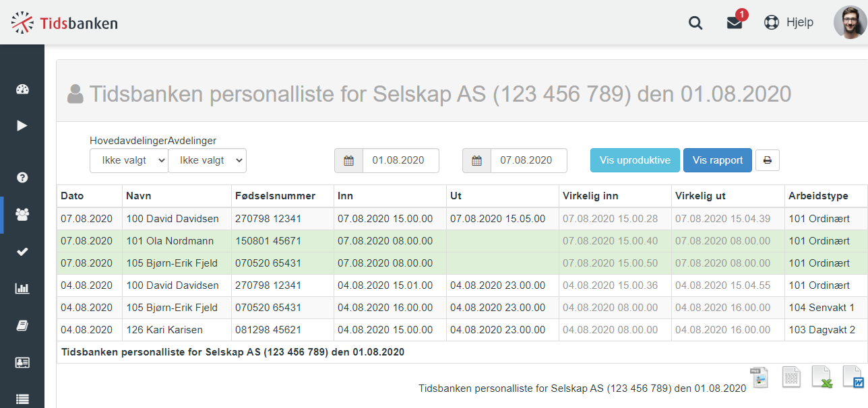Click the start date field 01.08.2020
Image resolution: width=868 pixels, height=408 pixels.
[x=401, y=160]
